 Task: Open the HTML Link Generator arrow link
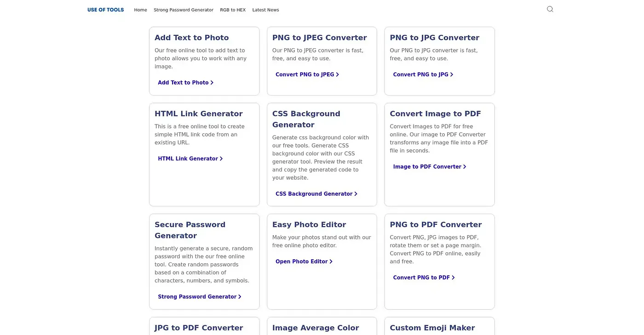coord(190,159)
